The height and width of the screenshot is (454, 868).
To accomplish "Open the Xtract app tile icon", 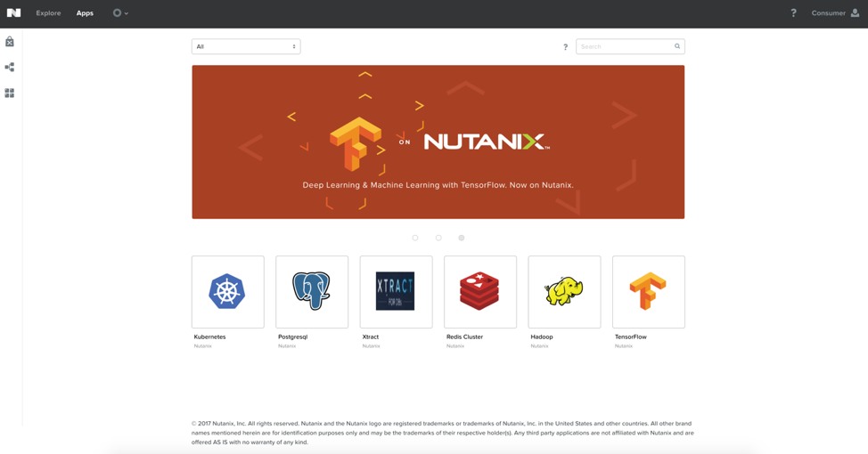I will click(396, 291).
